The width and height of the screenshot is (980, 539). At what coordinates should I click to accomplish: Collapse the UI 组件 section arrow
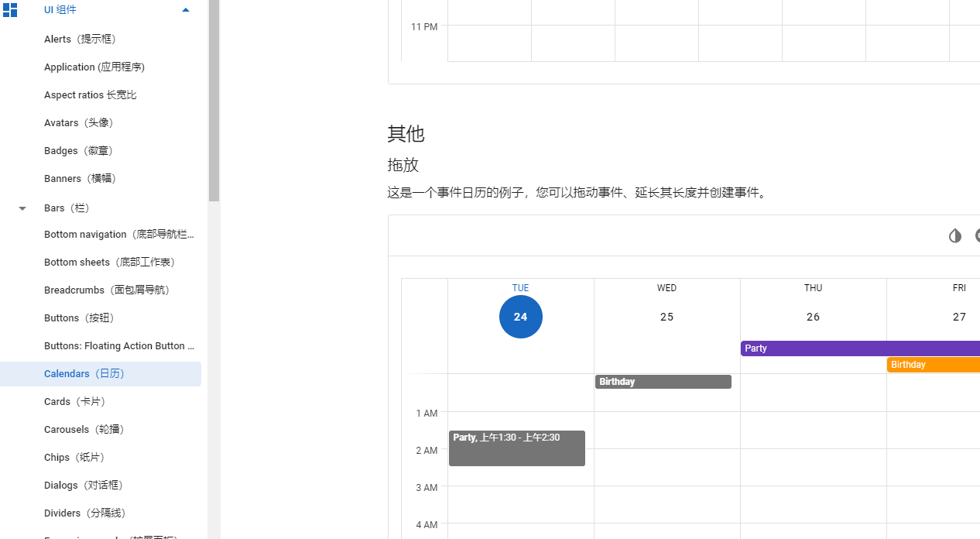185,10
